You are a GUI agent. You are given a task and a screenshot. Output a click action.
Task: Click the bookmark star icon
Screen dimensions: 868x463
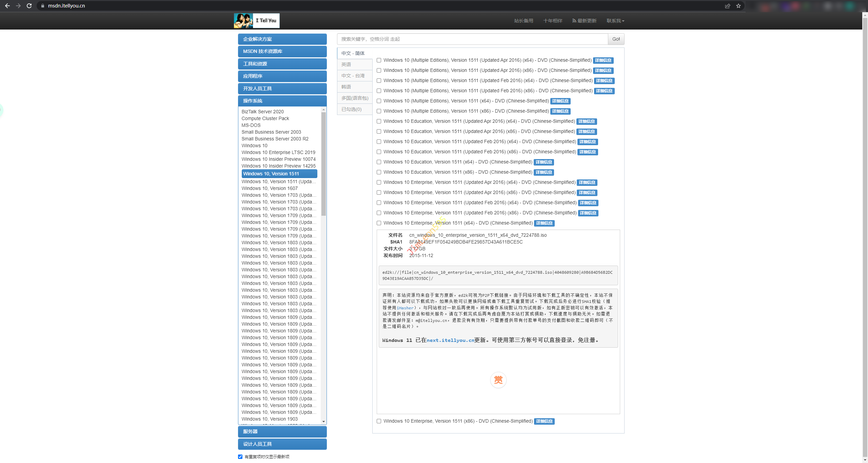pyautogui.click(x=738, y=6)
